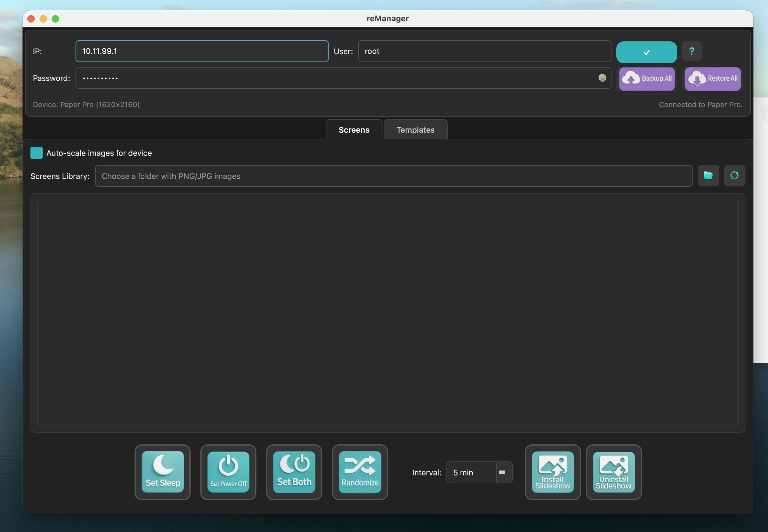768x532 pixels.
Task: Click the teal checkmark connect button
Action: coord(646,52)
